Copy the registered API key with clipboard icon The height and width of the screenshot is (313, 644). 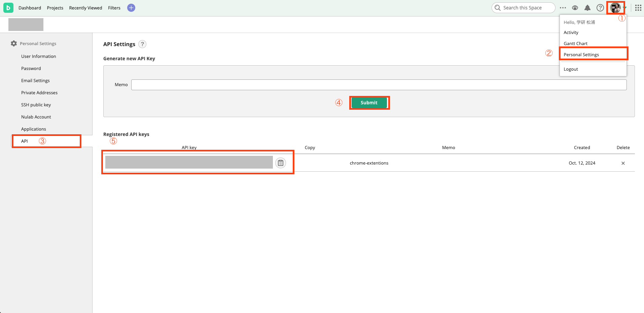pos(281,163)
